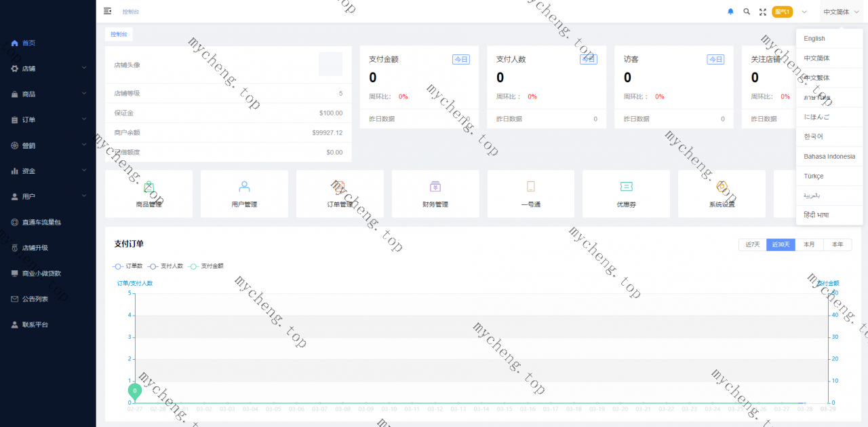Choose हिंदी भाषा from language list
The height and width of the screenshot is (427, 868).
click(x=829, y=215)
